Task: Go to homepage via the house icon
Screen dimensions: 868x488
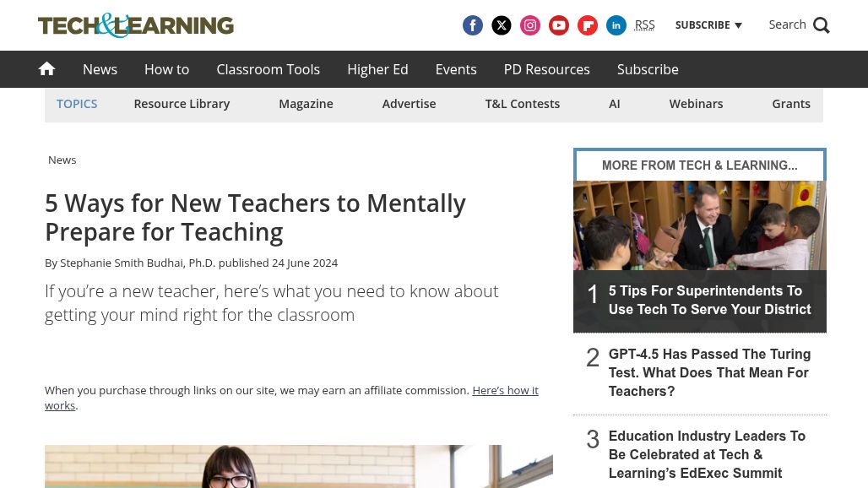Action: 46,68
